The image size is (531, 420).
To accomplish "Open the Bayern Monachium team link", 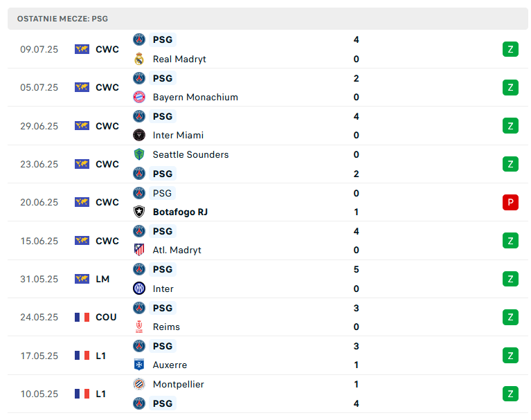I will point(195,97).
